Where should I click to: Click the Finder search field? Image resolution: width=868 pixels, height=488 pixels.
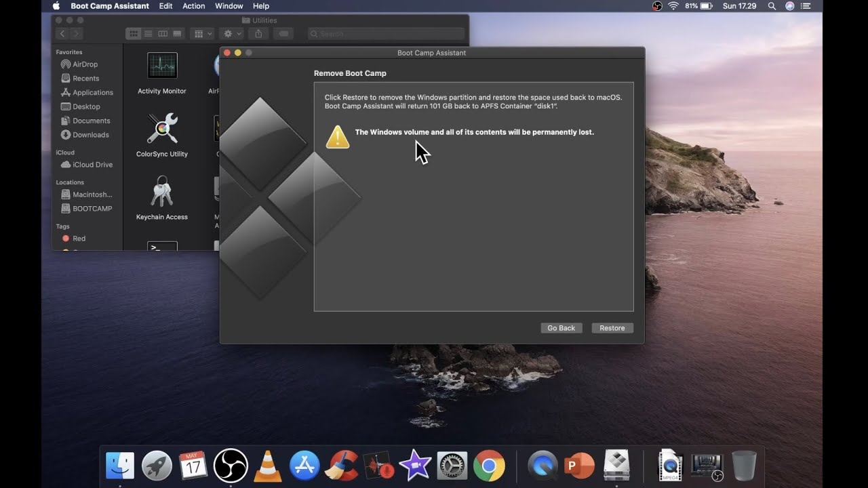tap(387, 34)
